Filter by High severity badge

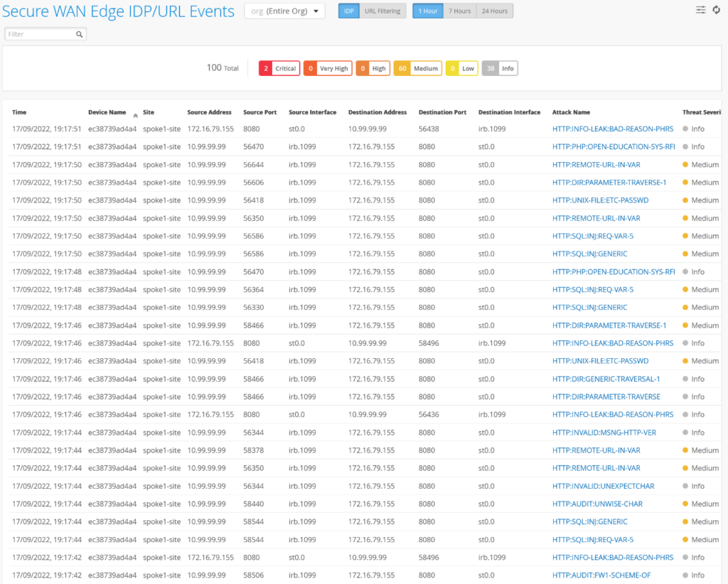tap(373, 69)
